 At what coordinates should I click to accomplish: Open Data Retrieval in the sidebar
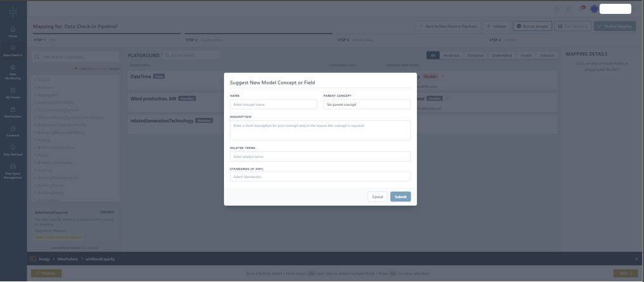(13, 150)
